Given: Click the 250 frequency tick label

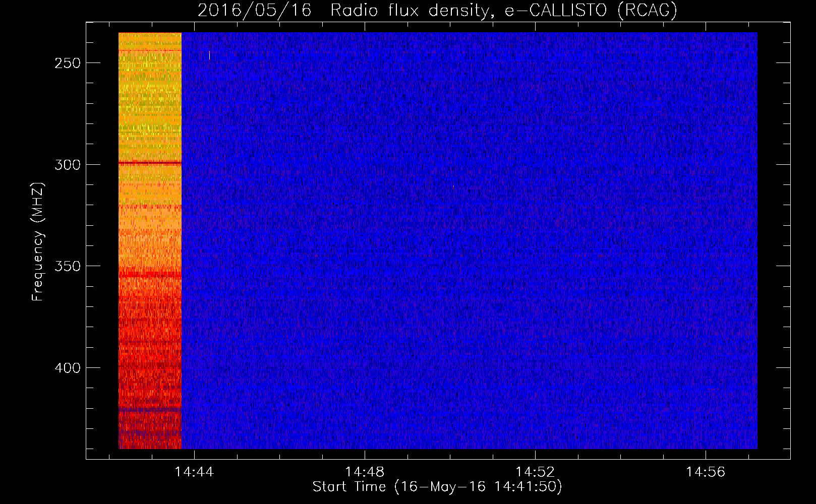Looking at the screenshot, I should click(68, 63).
